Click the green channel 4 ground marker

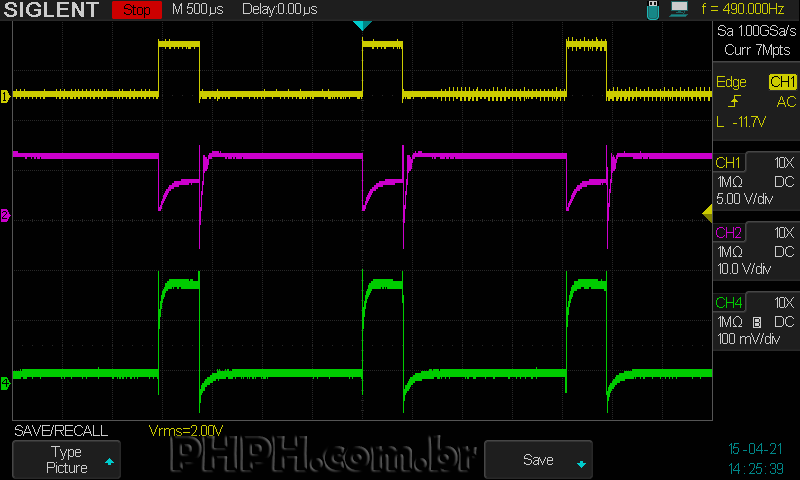(x=5, y=383)
